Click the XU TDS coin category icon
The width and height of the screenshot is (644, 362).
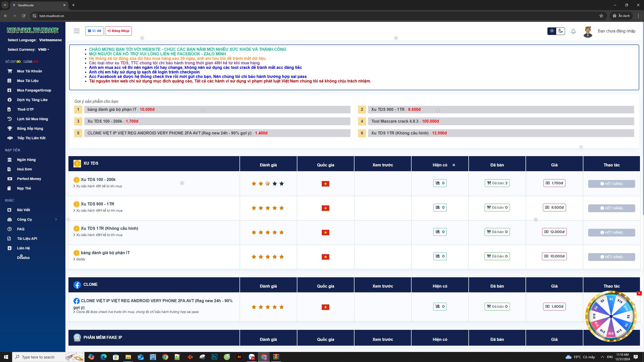point(77,163)
